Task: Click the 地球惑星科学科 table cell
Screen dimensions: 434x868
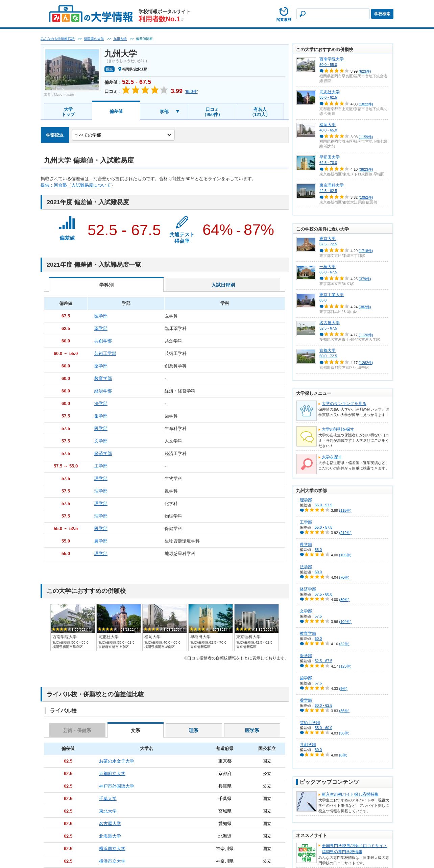Action: (x=224, y=553)
